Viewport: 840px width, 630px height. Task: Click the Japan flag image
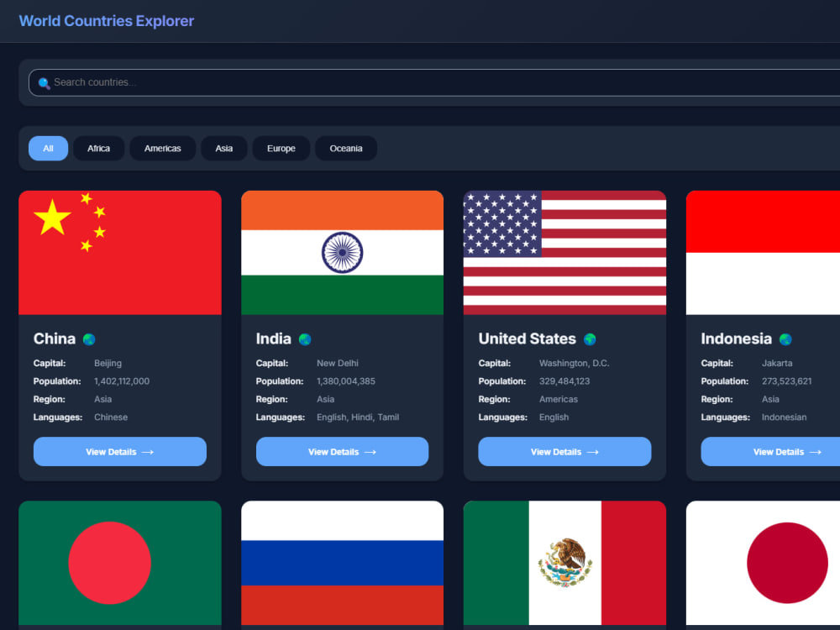tap(763, 563)
